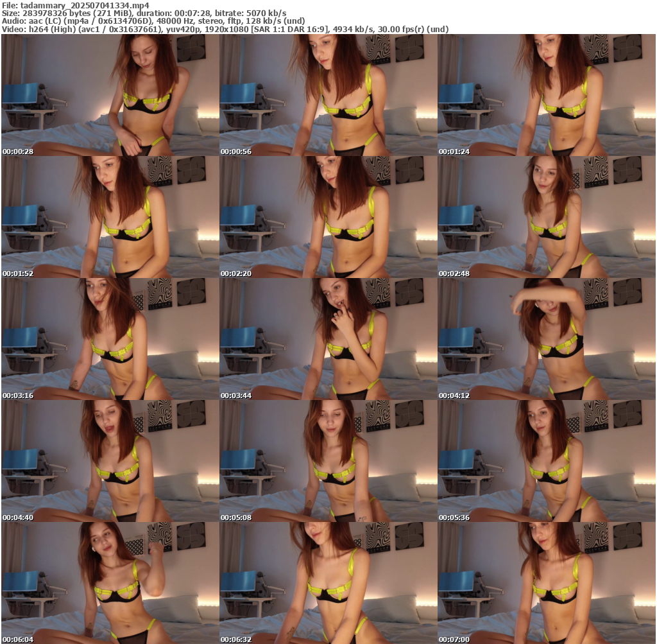Screen dimensions: 657x644
Task: Click the thumbnail at 00:03:16
Action: tap(110, 339)
